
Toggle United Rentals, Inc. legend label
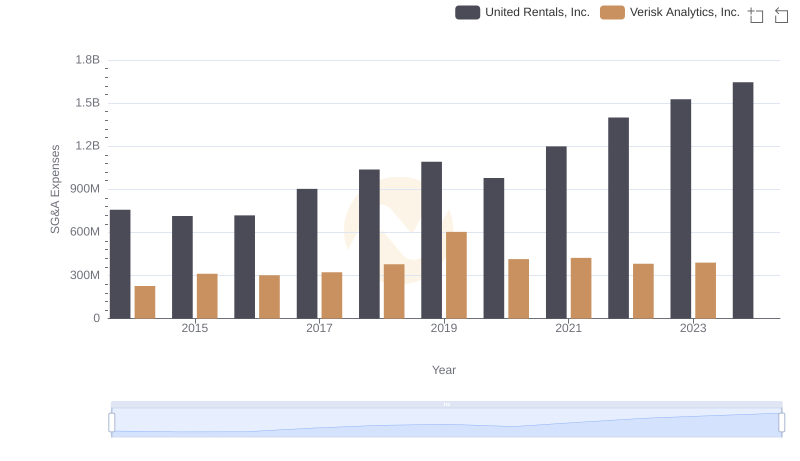(x=537, y=12)
